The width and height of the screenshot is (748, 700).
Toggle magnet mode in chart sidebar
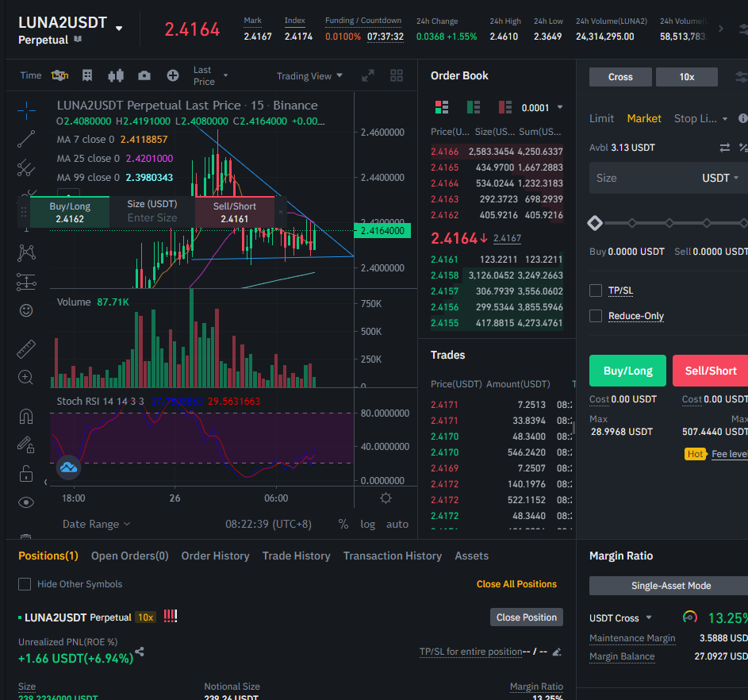26,416
